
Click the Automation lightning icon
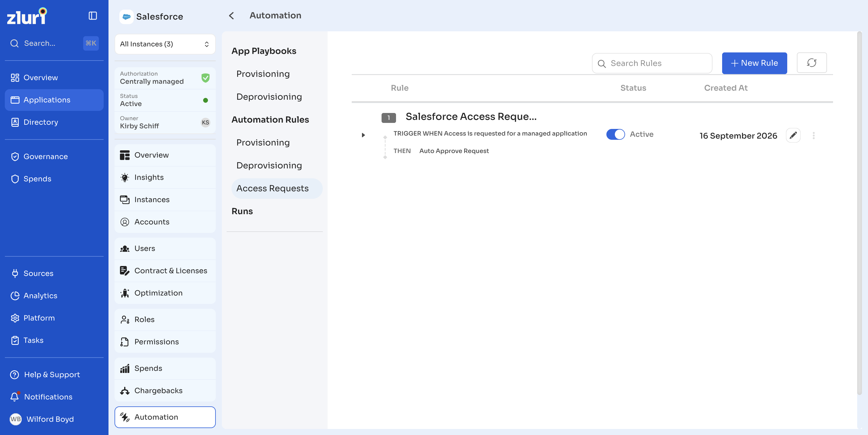click(x=125, y=417)
